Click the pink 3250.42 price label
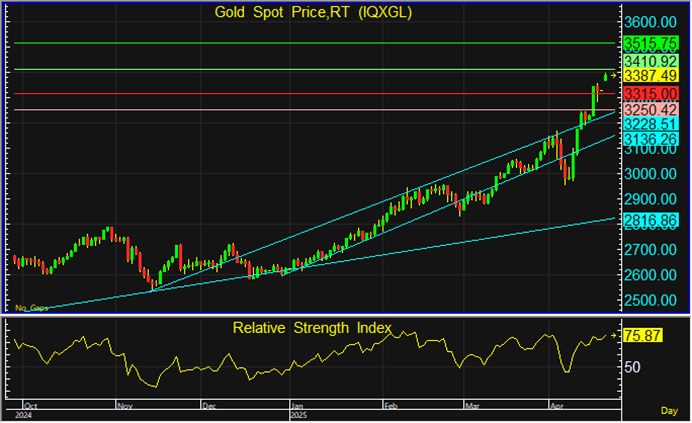Image resolution: width=692 pixels, height=423 pixels. tap(650, 109)
